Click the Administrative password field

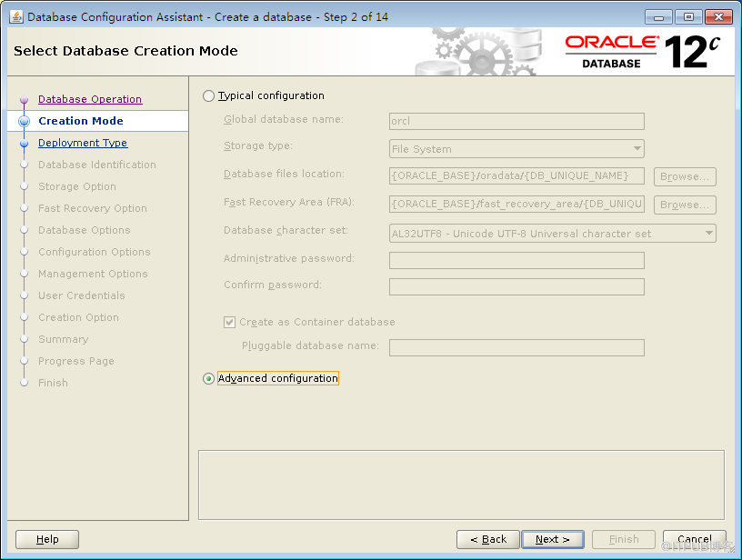tap(516, 261)
